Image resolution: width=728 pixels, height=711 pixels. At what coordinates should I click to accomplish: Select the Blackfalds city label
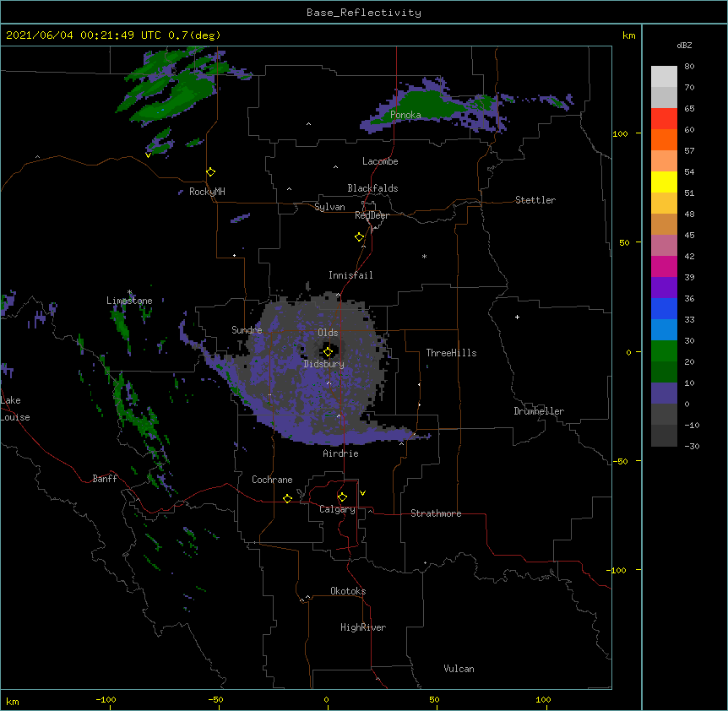pyautogui.click(x=372, y=188)
